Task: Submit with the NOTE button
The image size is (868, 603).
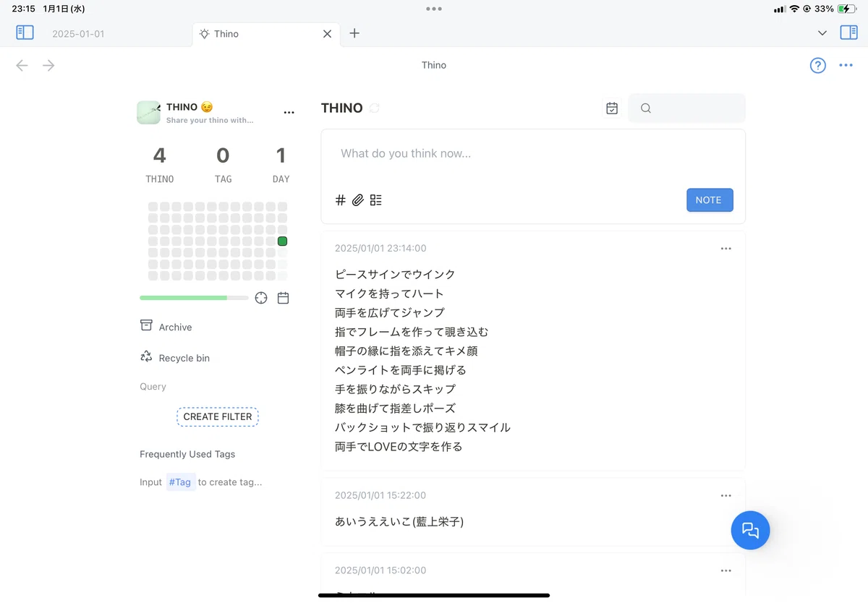Action: [710, 200]
